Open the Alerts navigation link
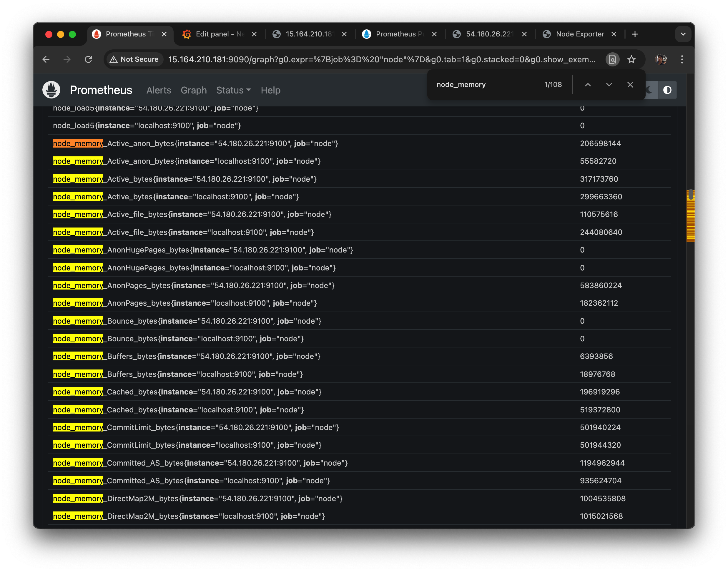 pyautogui.click(x=159, y=90)
